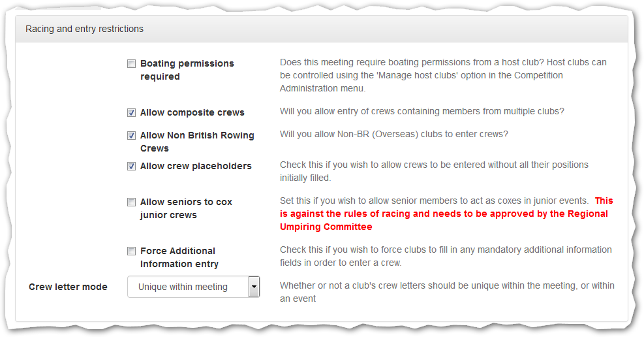Click the 'Force Additional Information entry' label text
Image resolution: width=644 pixels, height=337 pixels.
[x=179, y=257]
